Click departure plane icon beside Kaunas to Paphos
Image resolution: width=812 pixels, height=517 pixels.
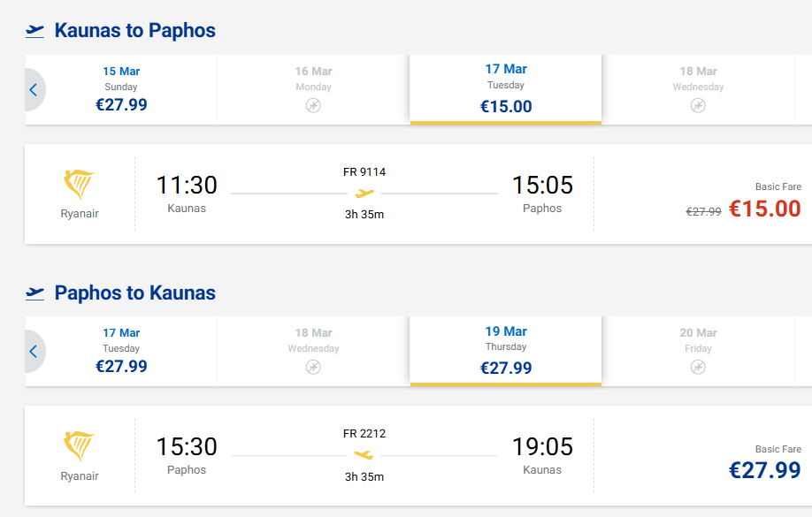[x=35, y=31]
